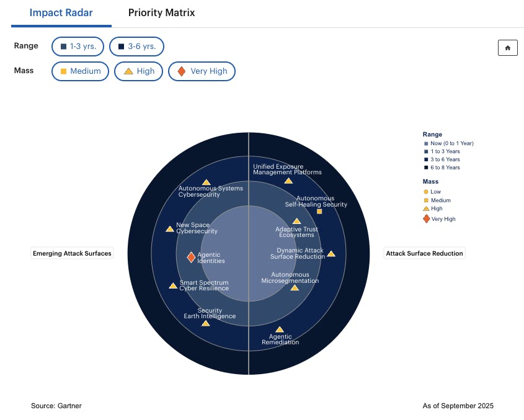Toggle the High mass filter
The width and height of the screenshot is (524, 420).
(139, 71)
